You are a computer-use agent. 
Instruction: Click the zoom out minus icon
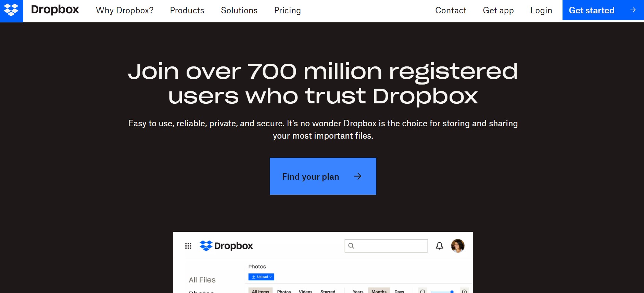point(422,291)
